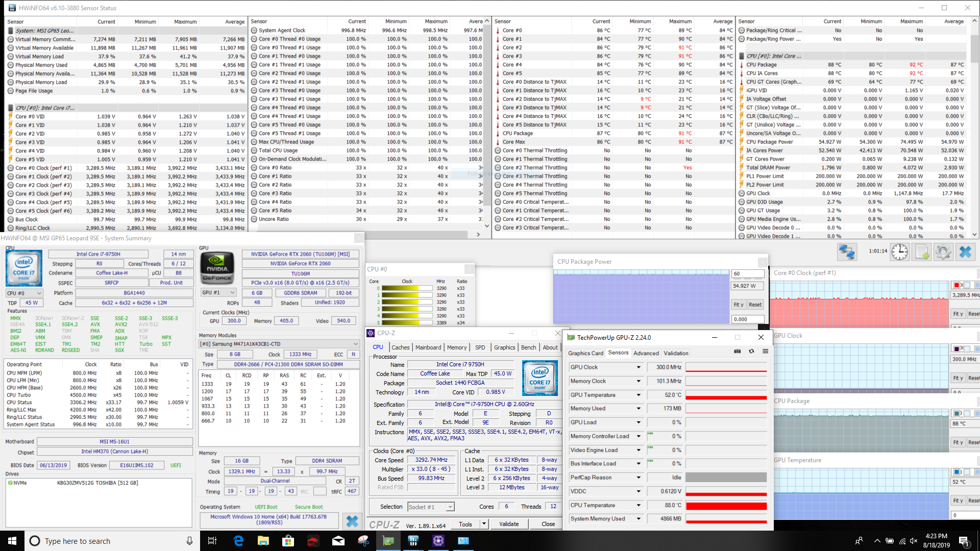Image resolution: width=980 pixels, height=551 pixels.
Task: Click Fit y on CPU Package Power graph
Action: 738,305
